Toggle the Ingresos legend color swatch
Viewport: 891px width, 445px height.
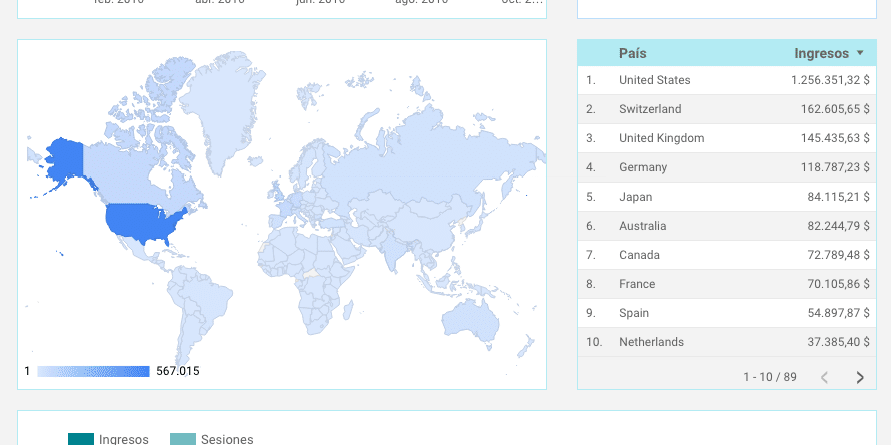pos(81,439)
